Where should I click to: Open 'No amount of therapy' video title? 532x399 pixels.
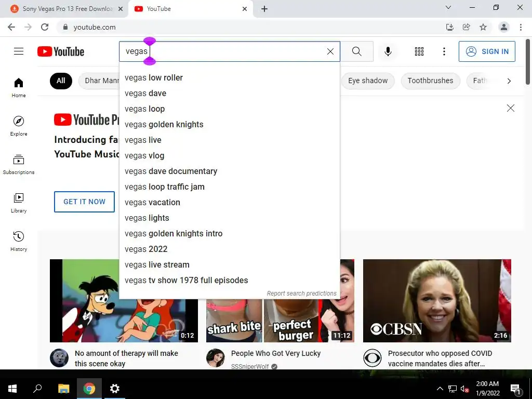(126, 358)
